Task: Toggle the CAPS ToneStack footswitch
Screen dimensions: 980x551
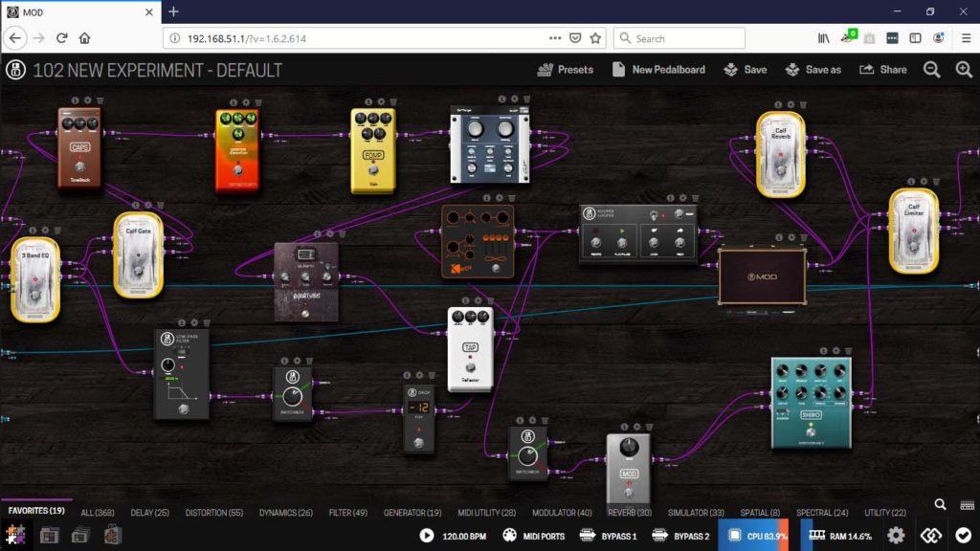Action: [x=79, y=166]
